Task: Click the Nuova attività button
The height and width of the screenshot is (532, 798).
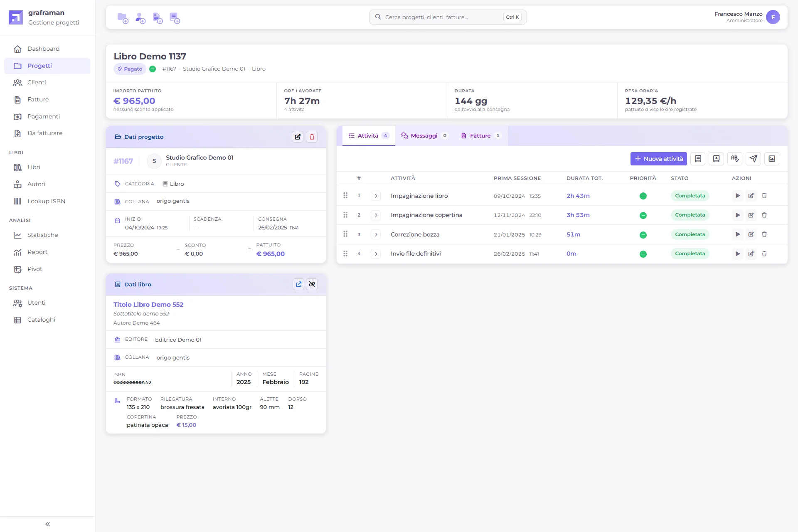Action: tap(658, 158)
